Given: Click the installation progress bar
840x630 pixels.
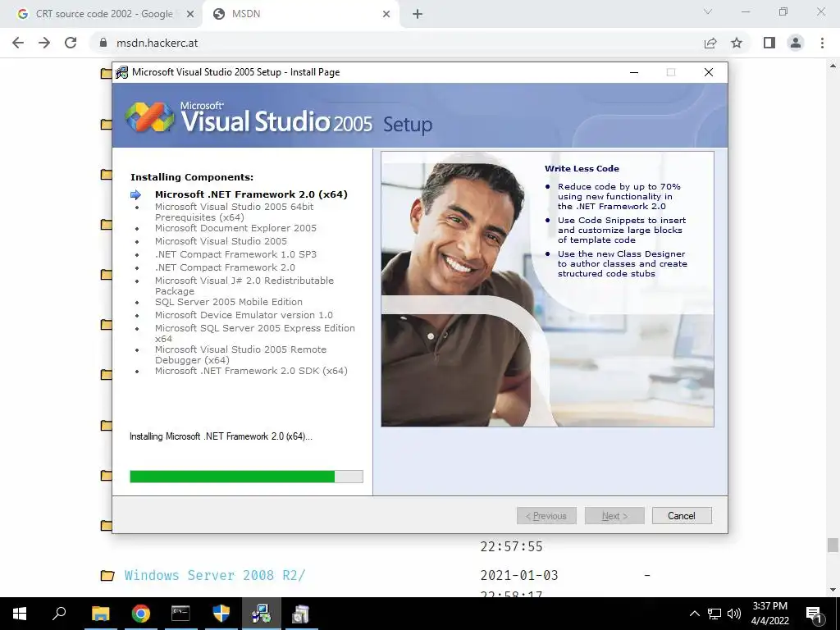Looking at the screenshot, I should point(246,477).
